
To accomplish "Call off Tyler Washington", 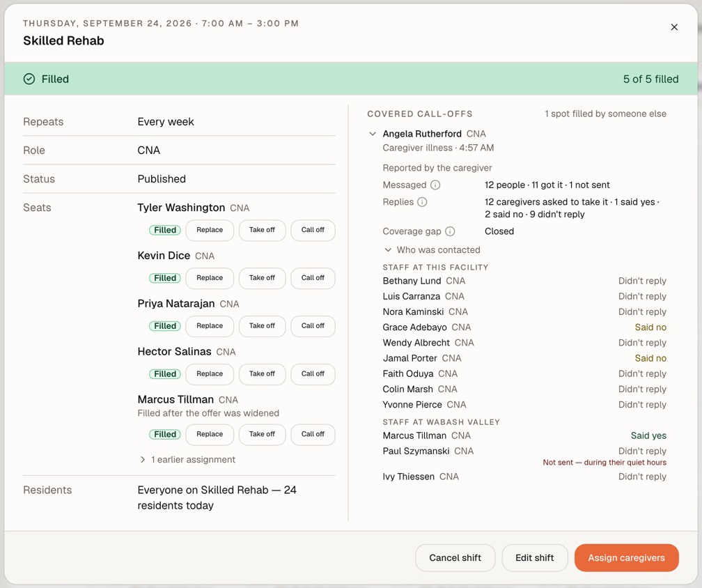I will click(x=313, y=230).
